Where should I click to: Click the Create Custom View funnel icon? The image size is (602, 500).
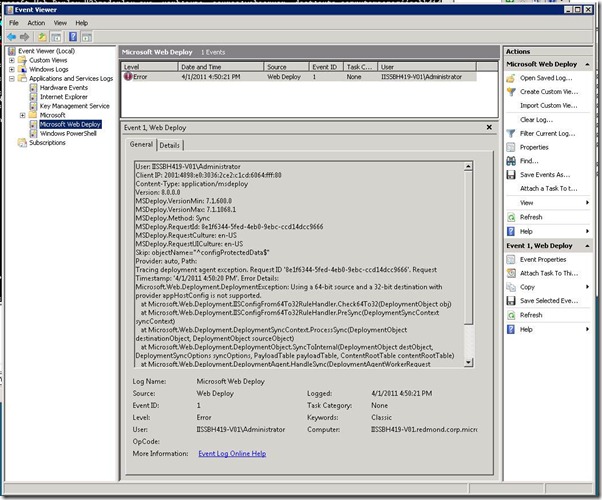(x=511, y=92)
